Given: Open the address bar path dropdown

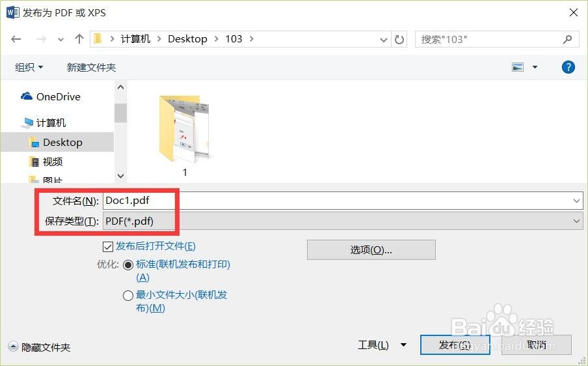Looking at the screenshot, I should tap(383, 40).
